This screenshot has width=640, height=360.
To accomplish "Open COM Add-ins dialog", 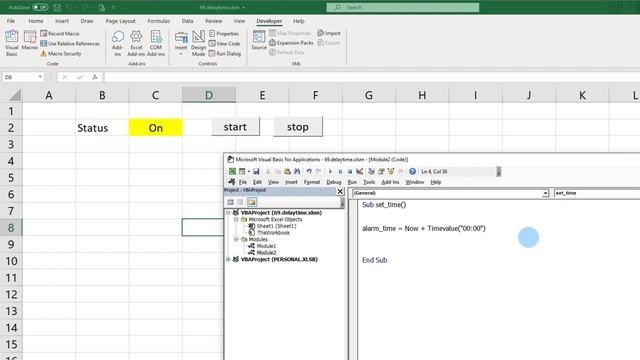I will (x=156, y=42).
